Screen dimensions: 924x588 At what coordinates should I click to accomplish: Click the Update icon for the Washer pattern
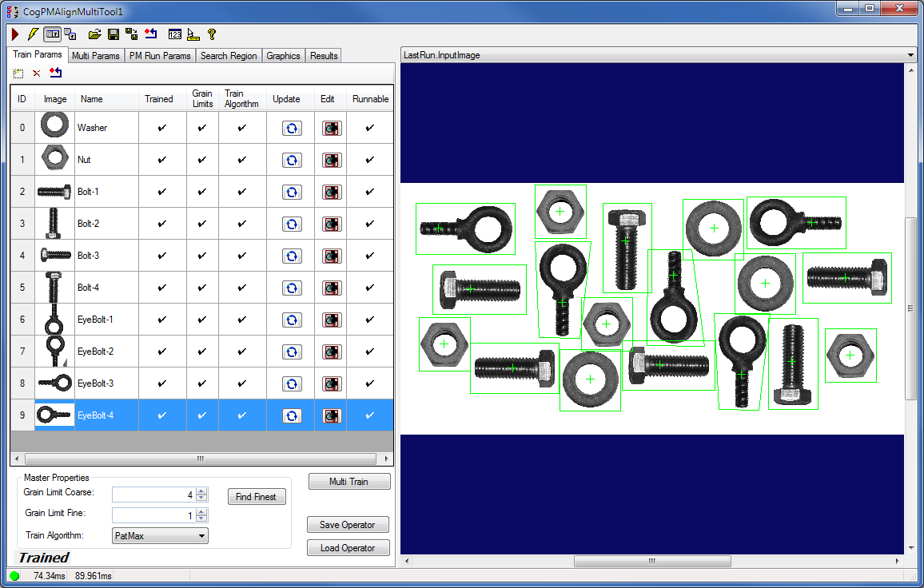[291, 128]
